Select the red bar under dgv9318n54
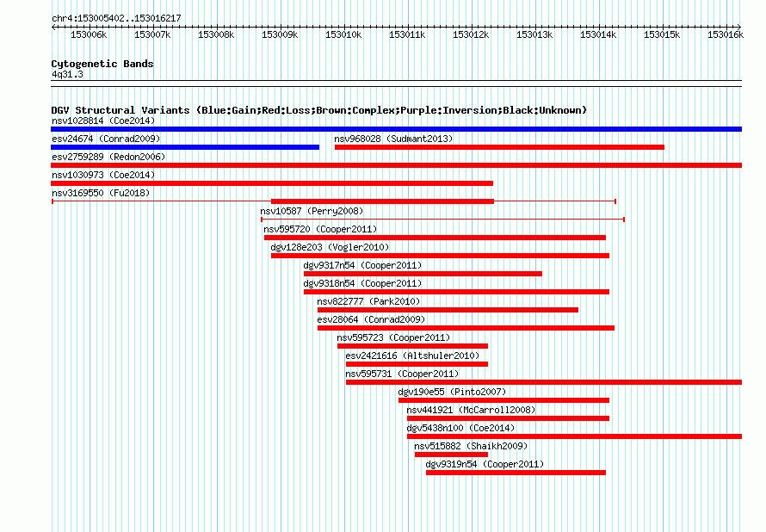 pyautogui.click(x=457, y=292)
